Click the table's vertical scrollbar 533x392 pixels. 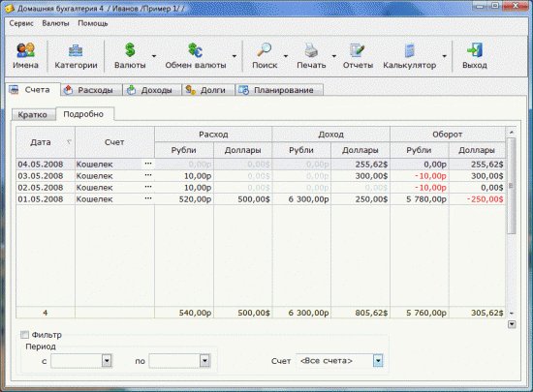coord(512,186)
